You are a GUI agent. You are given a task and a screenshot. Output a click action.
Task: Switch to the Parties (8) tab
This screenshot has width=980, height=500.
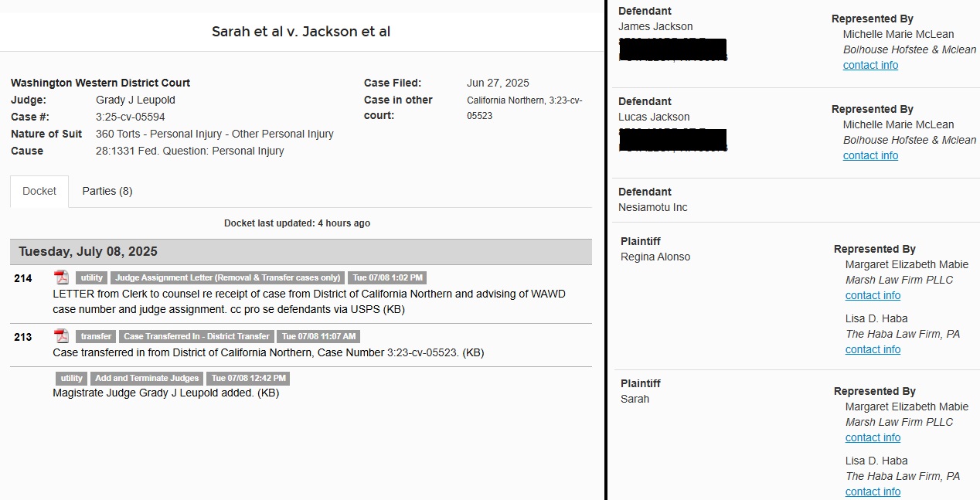click(x=107, y=191)
